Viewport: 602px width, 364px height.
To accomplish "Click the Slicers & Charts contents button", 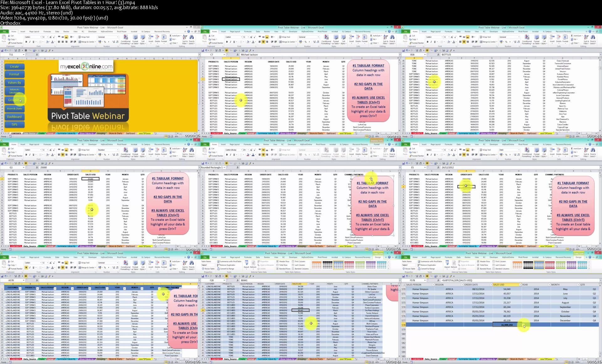I will 14,109.
